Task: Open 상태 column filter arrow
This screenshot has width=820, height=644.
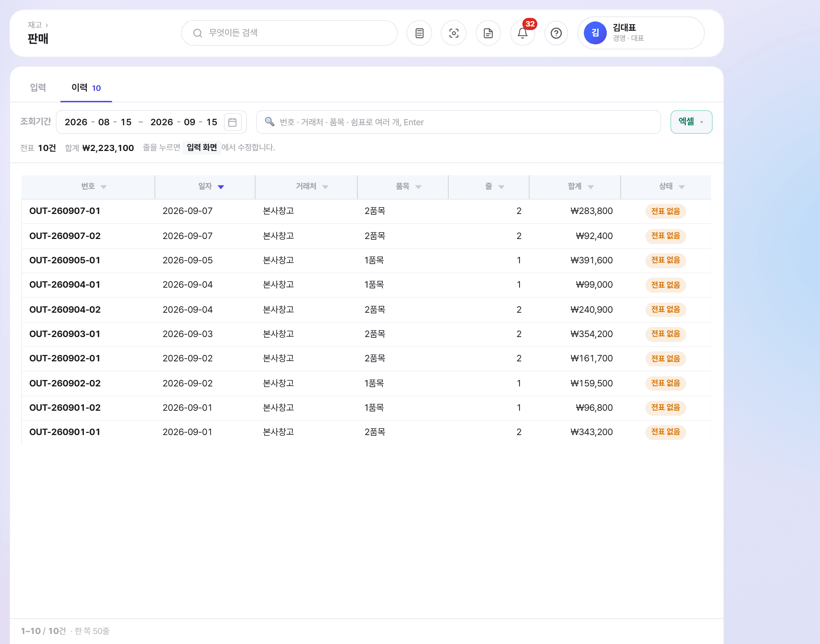Action: pos(681,187)
